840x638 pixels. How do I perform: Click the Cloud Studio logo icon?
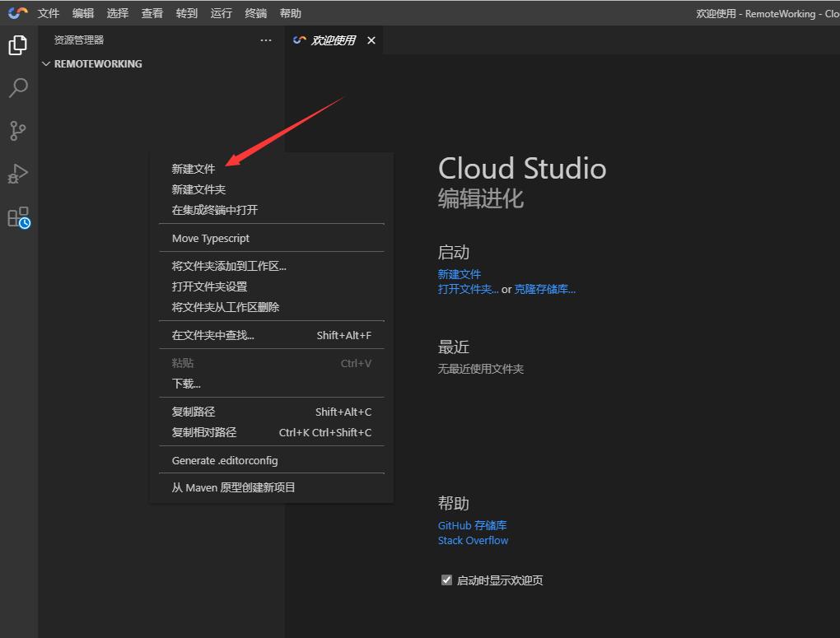coord(18,13)
